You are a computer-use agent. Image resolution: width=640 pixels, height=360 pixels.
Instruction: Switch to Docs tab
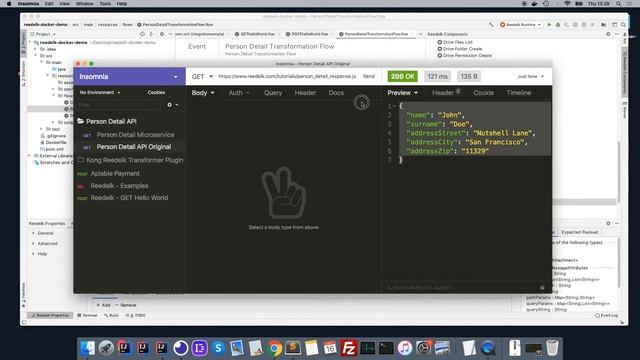336,93
